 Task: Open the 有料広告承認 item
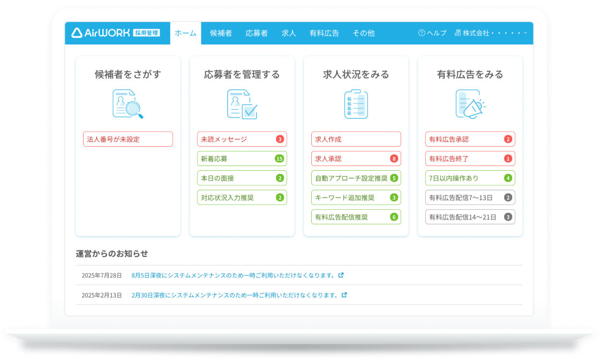[x=470, y=139]
